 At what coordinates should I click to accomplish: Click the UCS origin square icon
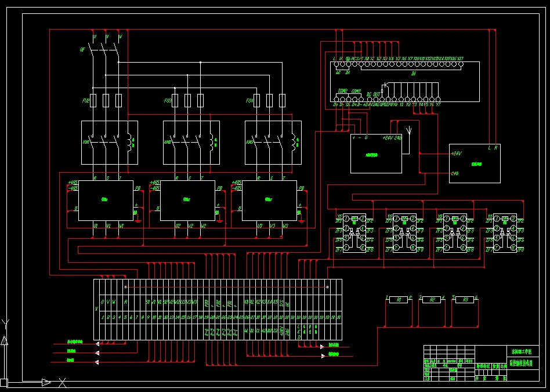[4, 383]
